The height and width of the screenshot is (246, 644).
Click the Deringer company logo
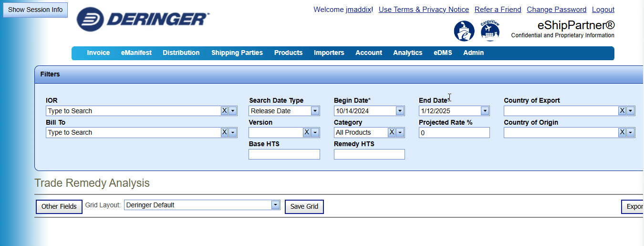click(143, 20)
